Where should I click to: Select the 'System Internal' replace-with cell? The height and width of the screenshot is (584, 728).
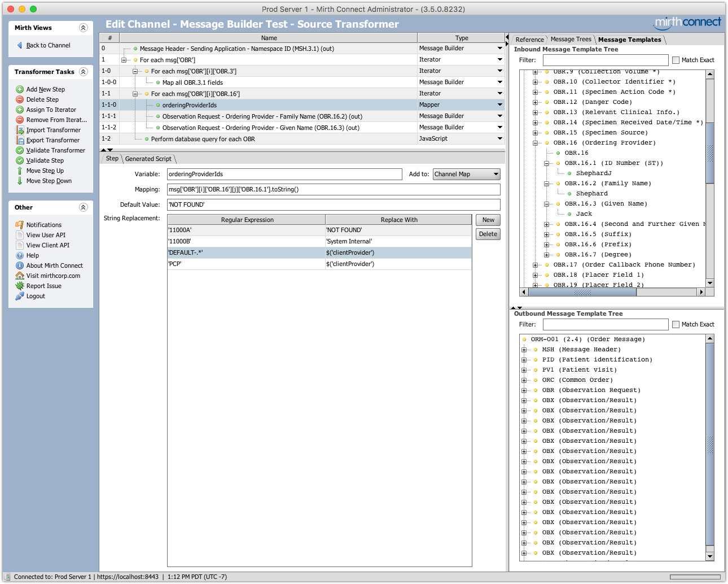398,241
